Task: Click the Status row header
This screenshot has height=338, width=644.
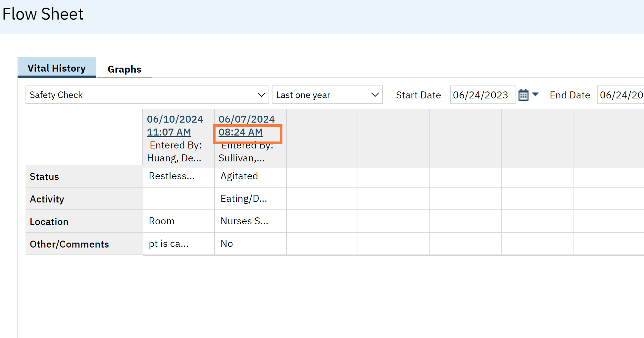Action: (x=44, y=177)
